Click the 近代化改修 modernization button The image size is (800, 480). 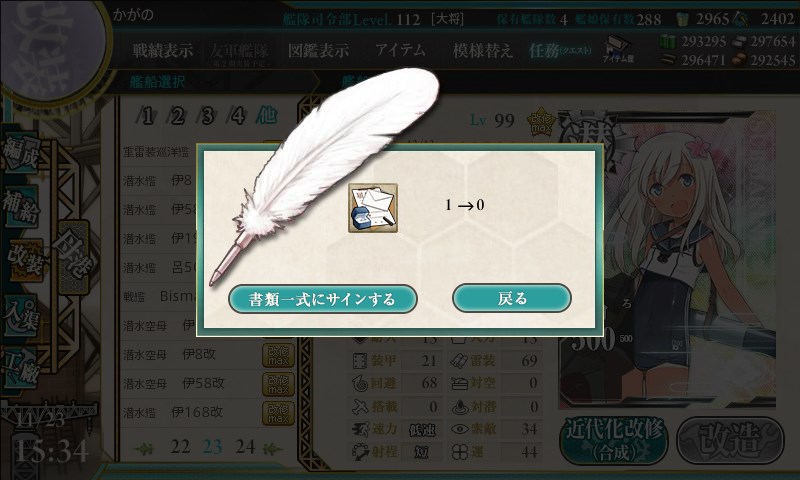click(614, 440)
